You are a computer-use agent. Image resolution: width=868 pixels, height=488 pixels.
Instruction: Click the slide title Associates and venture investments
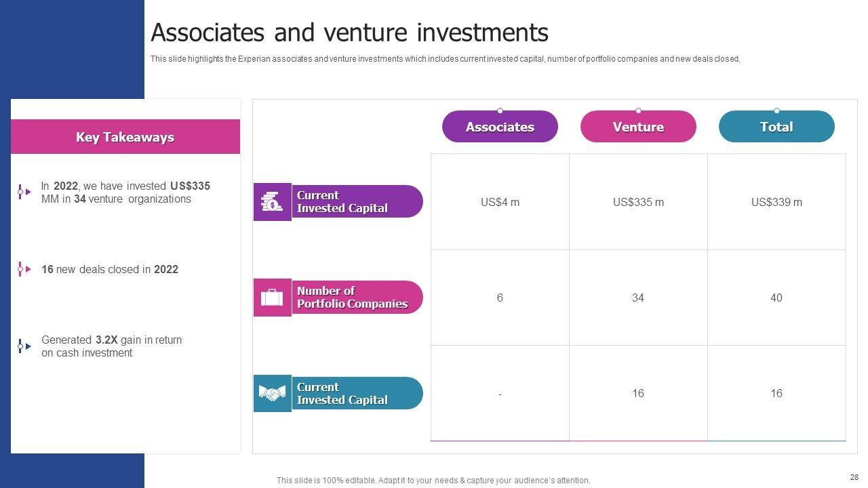pos(349,33)
